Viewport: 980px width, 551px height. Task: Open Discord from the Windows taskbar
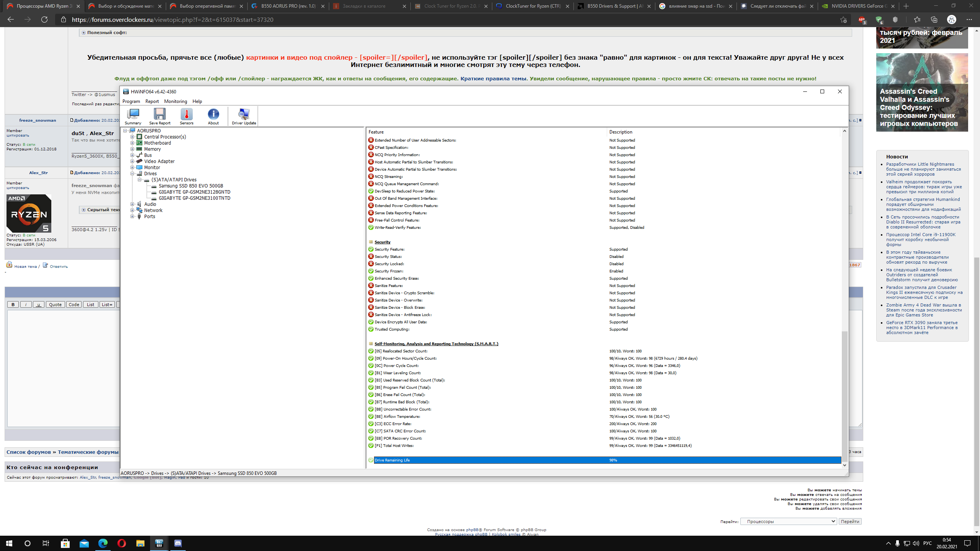[x=178, y=543]
